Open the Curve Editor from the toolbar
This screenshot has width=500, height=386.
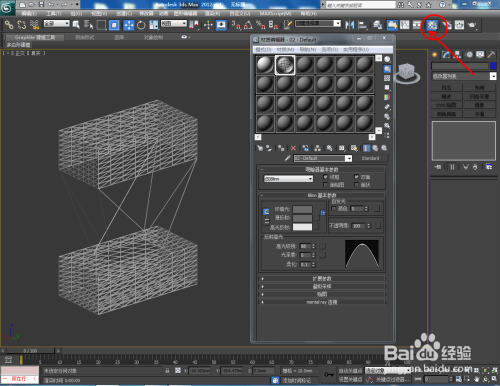[404, 25]
